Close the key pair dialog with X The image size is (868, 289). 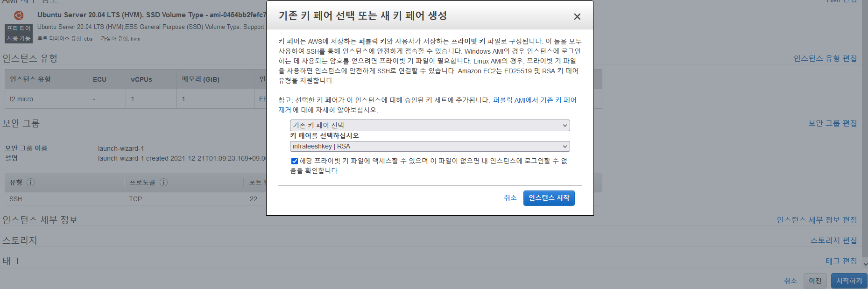[577, 17]
